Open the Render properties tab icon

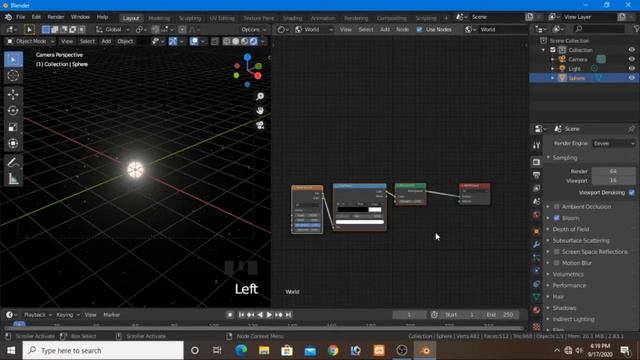536,162
